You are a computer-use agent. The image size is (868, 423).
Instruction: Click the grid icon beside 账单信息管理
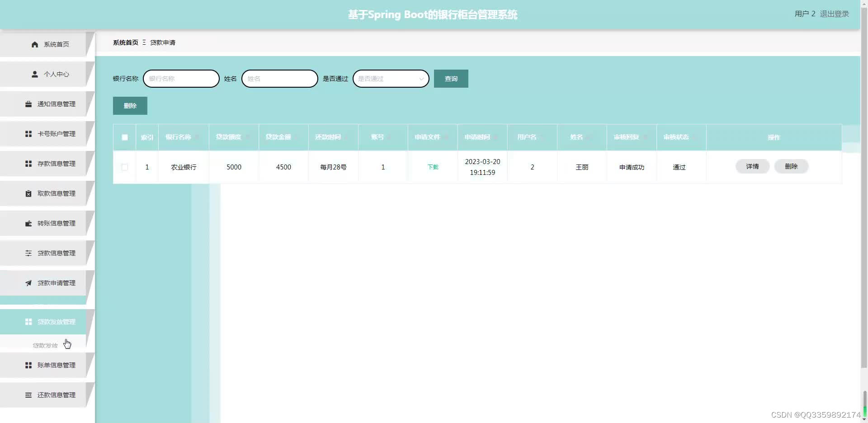coord(28,365)
